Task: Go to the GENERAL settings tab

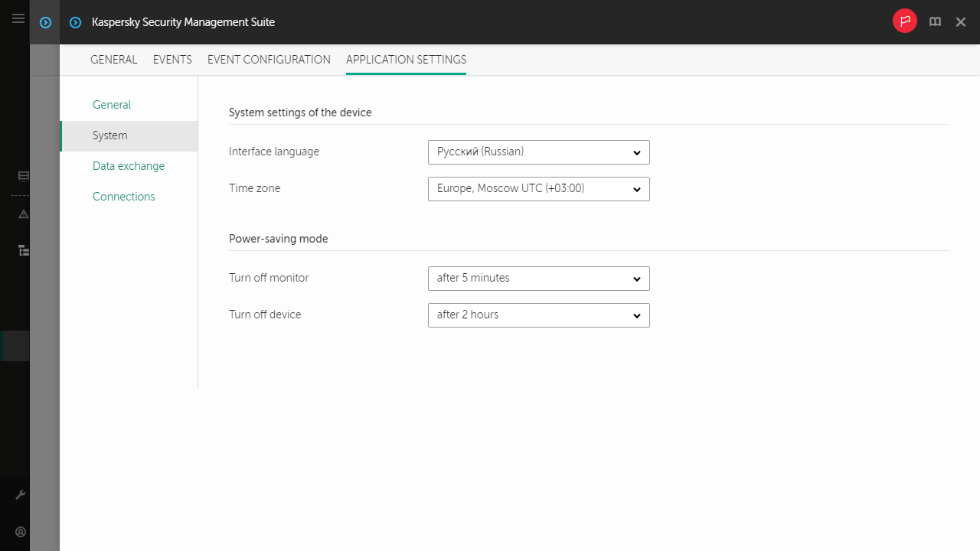Action: 113,60
